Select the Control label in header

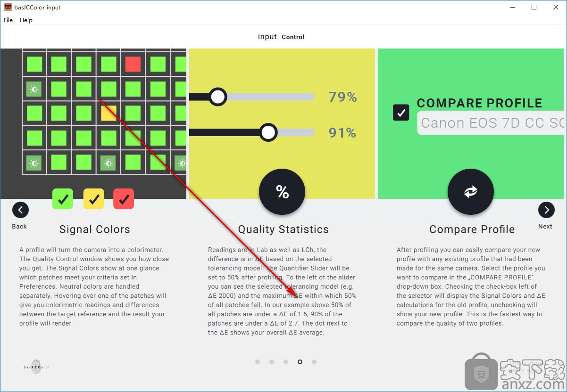pyautogui.click(x=293, y=37)
